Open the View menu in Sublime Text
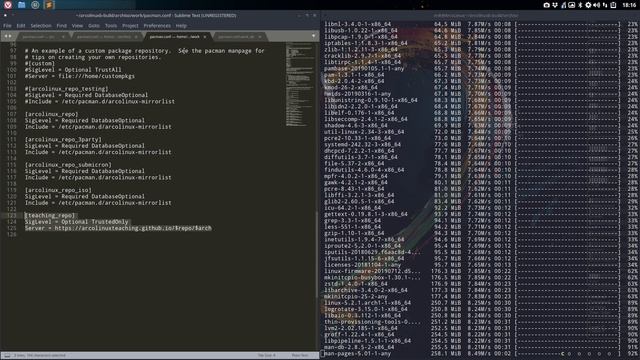Screen dimensions: 640x360 click(x=77, y=26)
